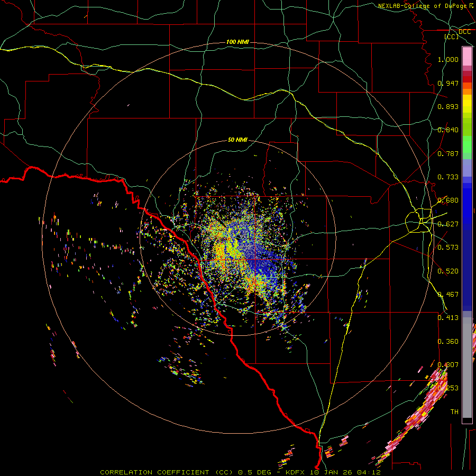Click the 04:12 timestamp in the caption
Viewport: 476px width, 476px height.
369,472
